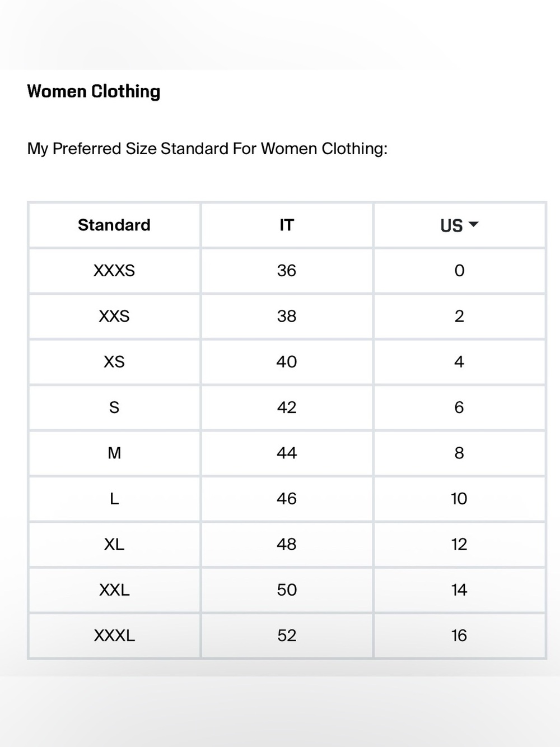
Task: Select size S in Standard column
Action: 114,407
